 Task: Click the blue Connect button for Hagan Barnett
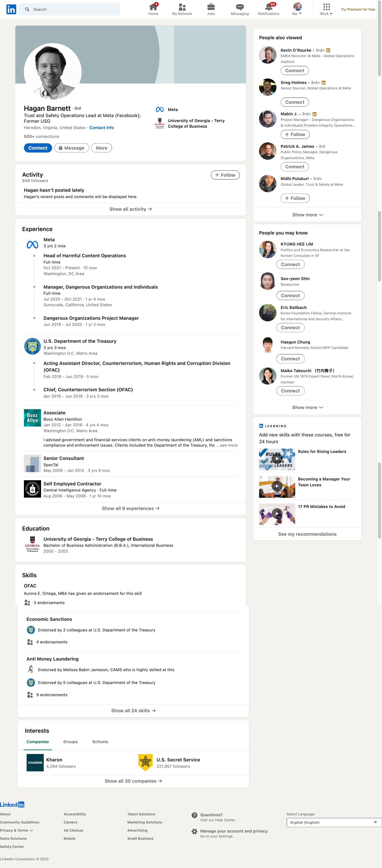pyautogui.click(x=38, y=148)
